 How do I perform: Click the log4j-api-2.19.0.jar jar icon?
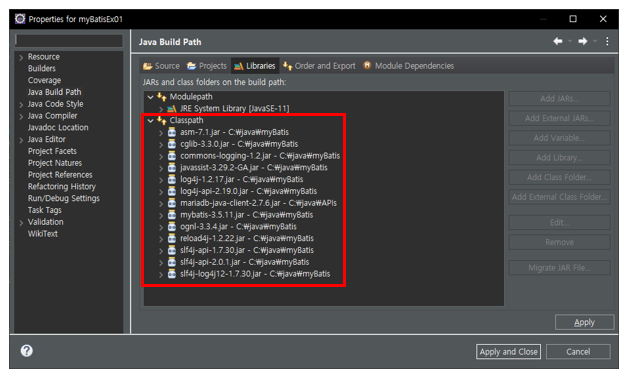click(172, 191)
